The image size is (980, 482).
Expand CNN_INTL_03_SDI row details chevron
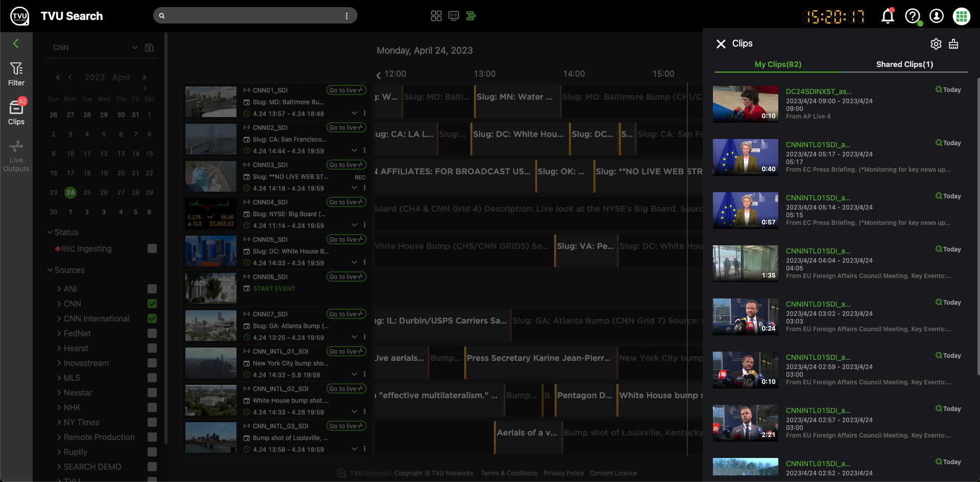pos(354,449)
